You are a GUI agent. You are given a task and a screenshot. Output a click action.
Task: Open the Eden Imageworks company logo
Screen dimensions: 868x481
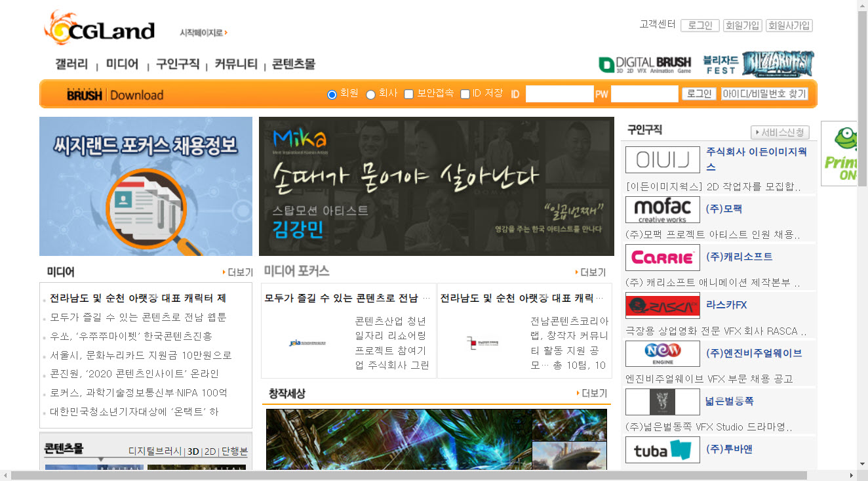click(x=662, y=159)
